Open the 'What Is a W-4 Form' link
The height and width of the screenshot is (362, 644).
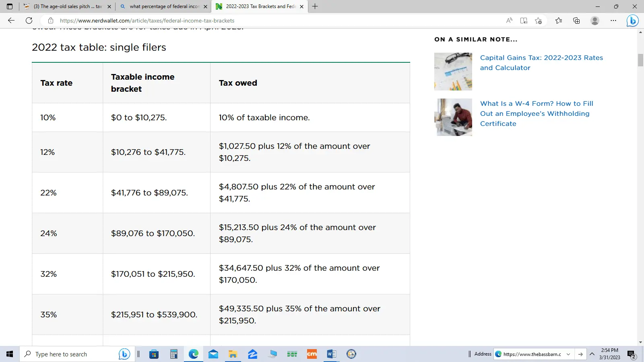[x=537, y=113]
